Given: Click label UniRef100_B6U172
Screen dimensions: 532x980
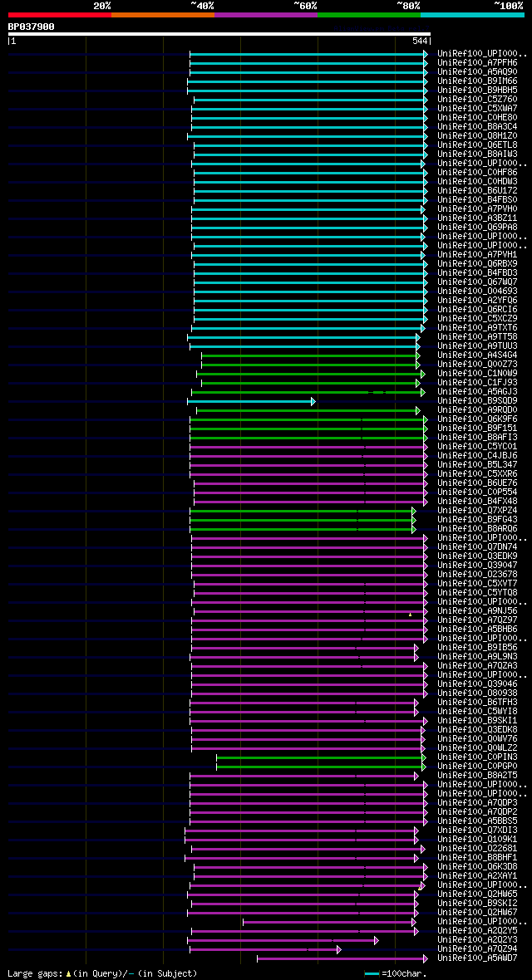Looking at the screenshot, I should [x=477, y=191].
